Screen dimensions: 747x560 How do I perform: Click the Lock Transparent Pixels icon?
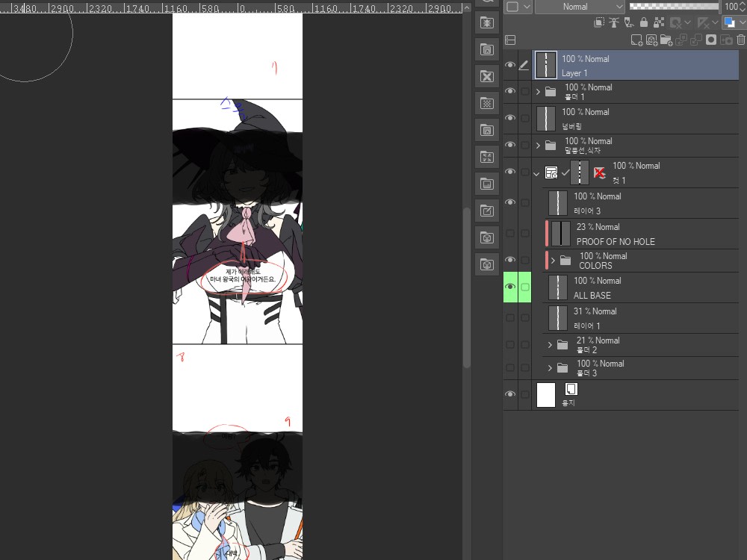click(659, 22)
